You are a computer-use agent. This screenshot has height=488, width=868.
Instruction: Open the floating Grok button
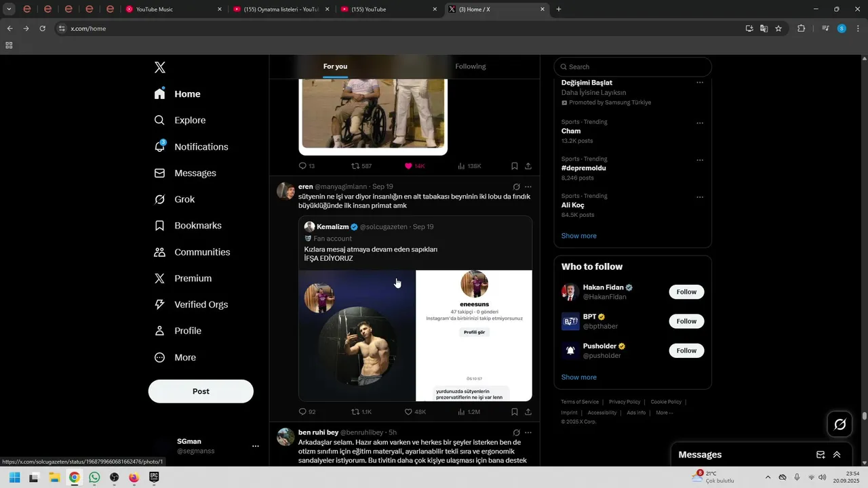[x=840, y=424]
